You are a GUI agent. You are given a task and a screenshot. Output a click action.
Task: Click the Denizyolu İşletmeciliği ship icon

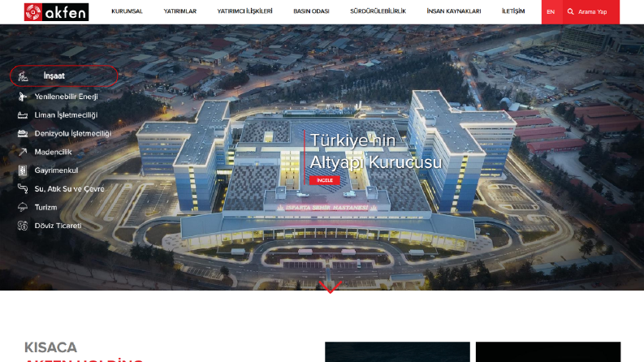(23, 133)
